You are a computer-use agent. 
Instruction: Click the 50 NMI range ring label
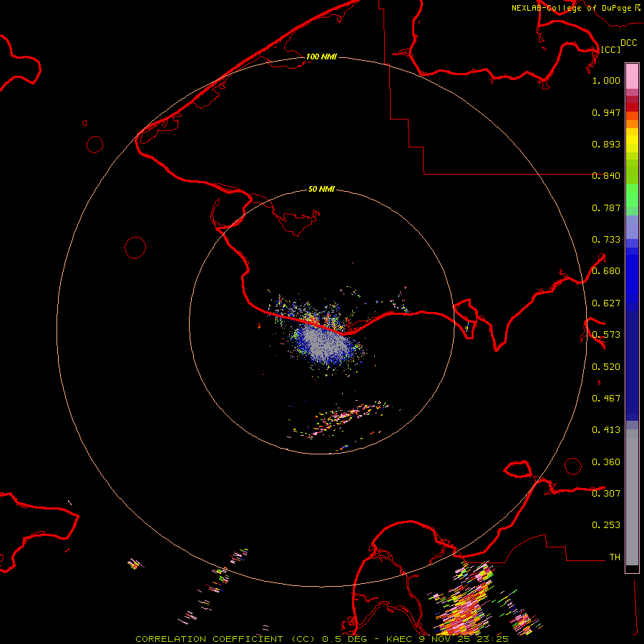click(321, 190)
